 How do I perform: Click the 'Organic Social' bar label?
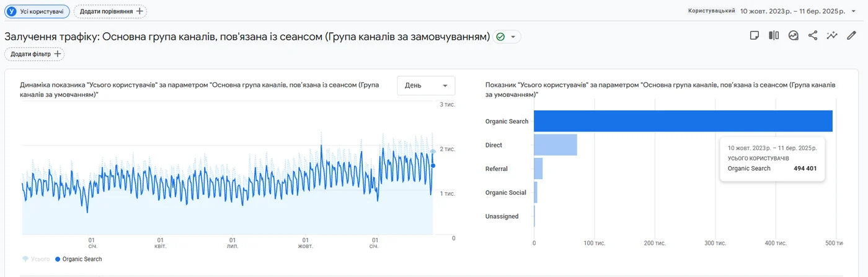point(505,193)
